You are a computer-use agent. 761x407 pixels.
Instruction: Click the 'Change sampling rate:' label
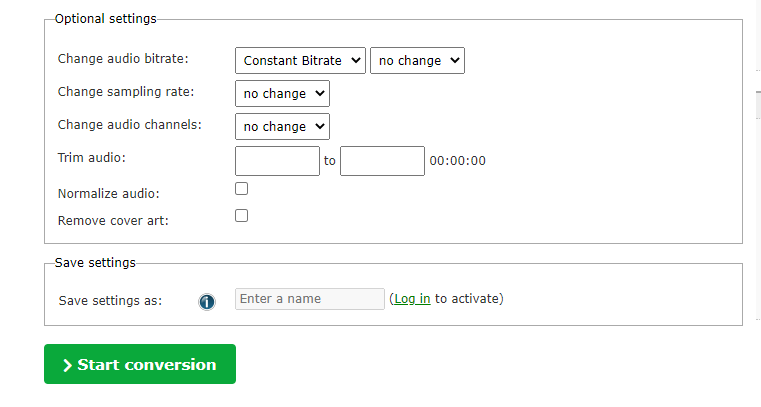[x=126, y=92]
